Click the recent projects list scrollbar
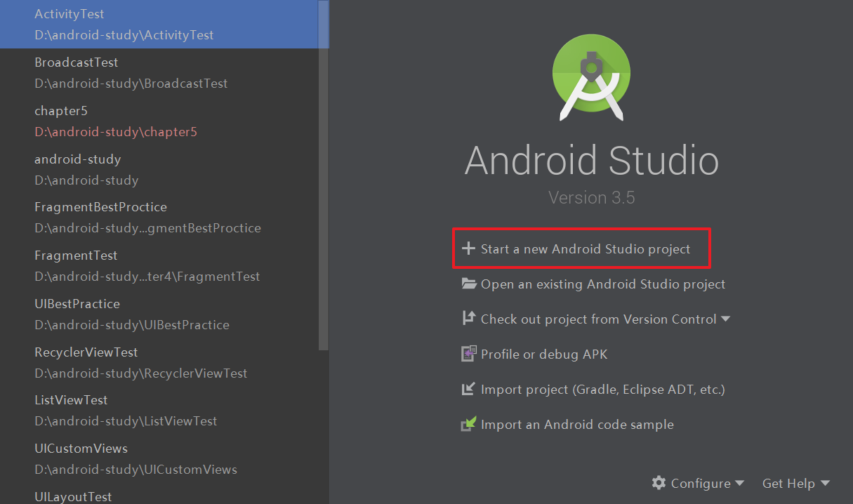The height and width of the screenshot is (504, 853). click(x=324, y=175)
